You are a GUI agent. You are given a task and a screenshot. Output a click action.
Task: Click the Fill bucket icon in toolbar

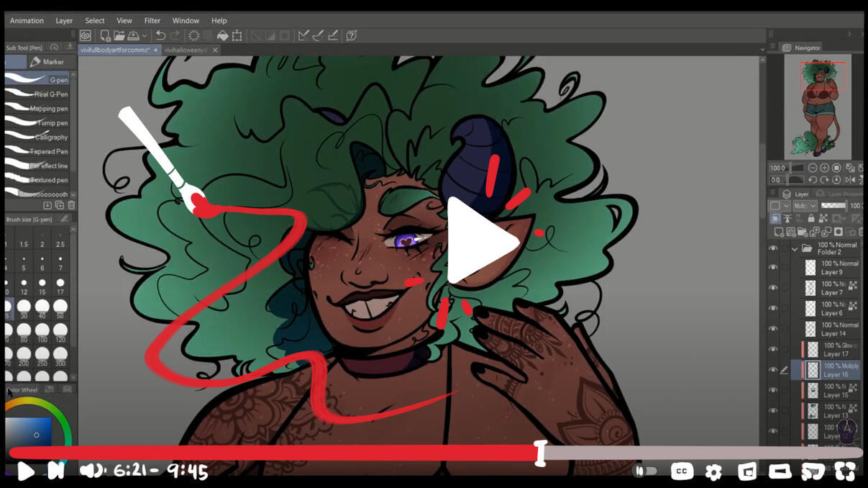[223, 35]
